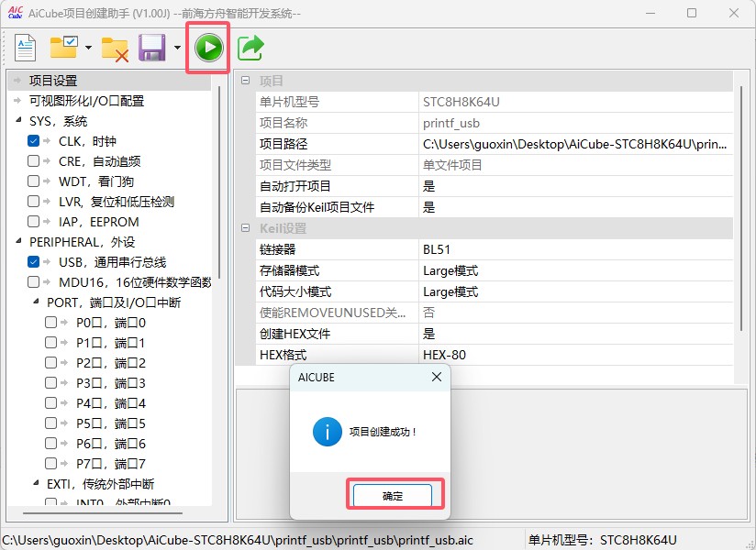Check the P1口，端口1 checkbox
756x550 pixels.
51,343
